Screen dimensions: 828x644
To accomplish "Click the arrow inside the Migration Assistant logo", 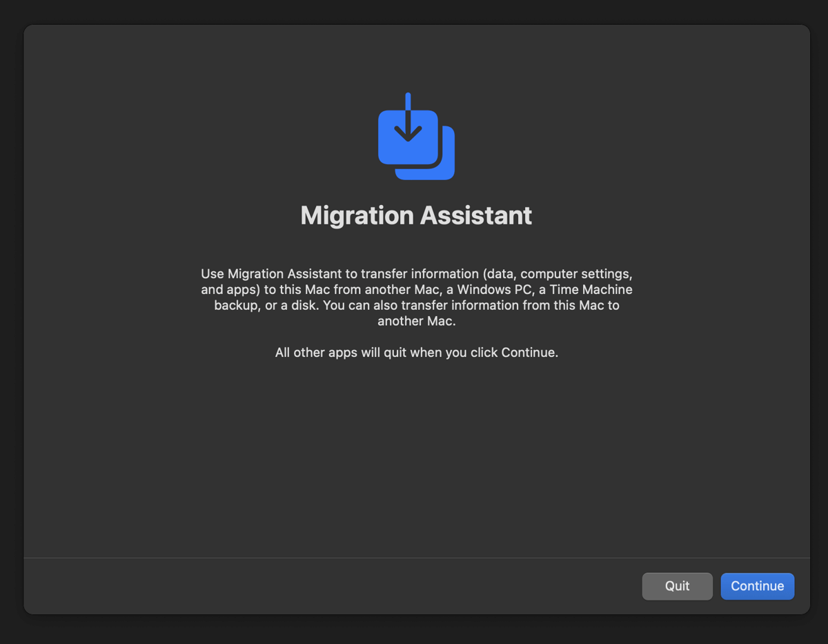I will tap(407, 124).
